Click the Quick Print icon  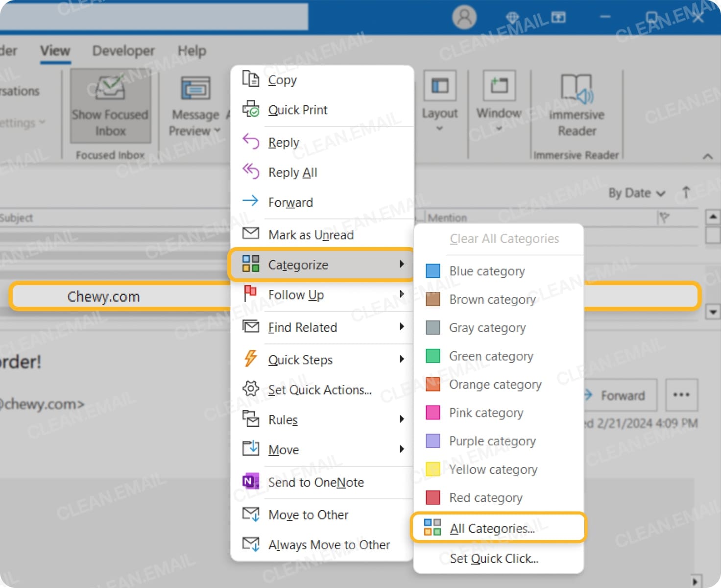251,109
